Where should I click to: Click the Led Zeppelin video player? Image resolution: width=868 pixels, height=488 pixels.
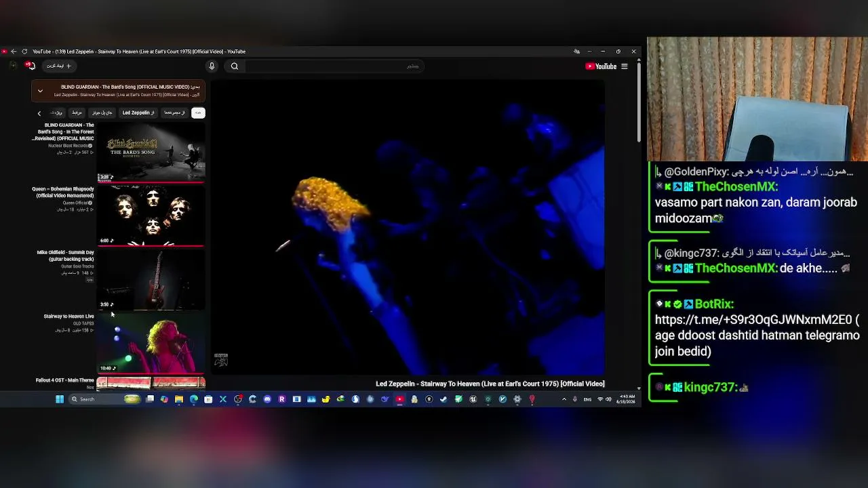[407, 228]
